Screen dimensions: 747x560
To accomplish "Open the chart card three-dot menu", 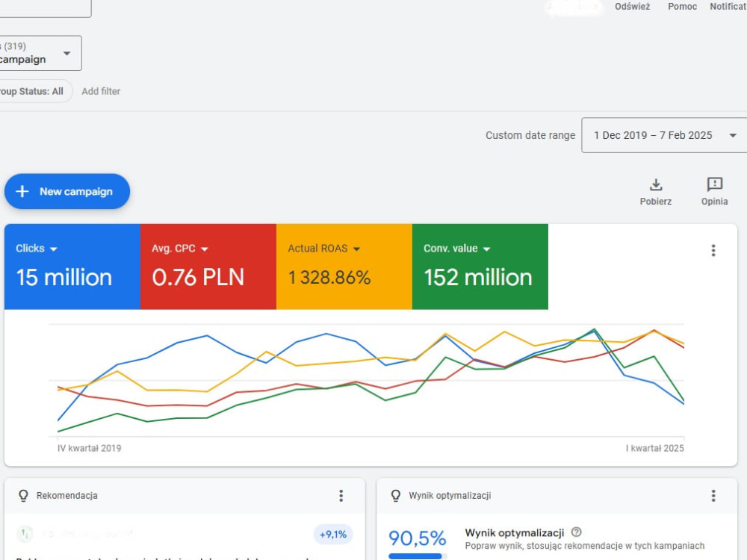I will (x=713, y=250).
